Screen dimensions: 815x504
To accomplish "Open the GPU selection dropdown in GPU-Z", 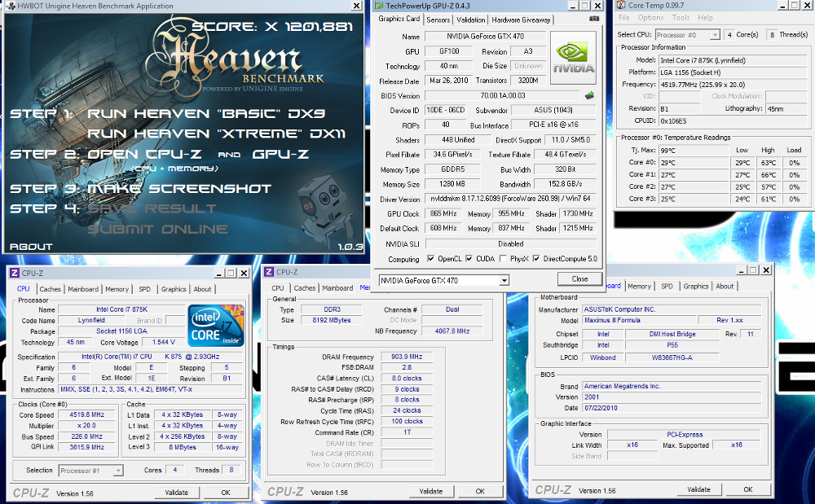I will (x=504, y=281).
